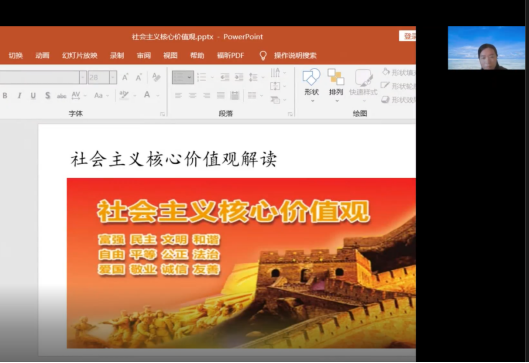Open the 审阅 ribbon tab
Viewport: 529px width, 363px height.
point(144,55)
